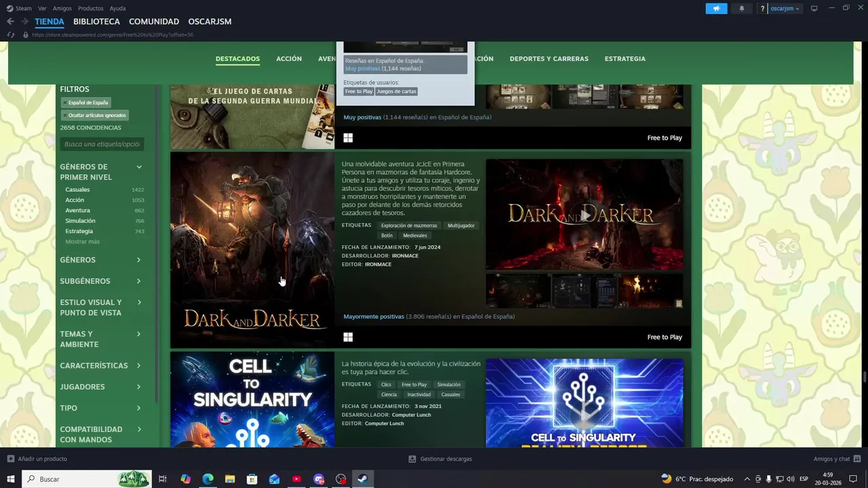Screen dimensions: 868x488
Task: Click the Inactividad tag on Cell to Singularity
Action: coord(418,394)
